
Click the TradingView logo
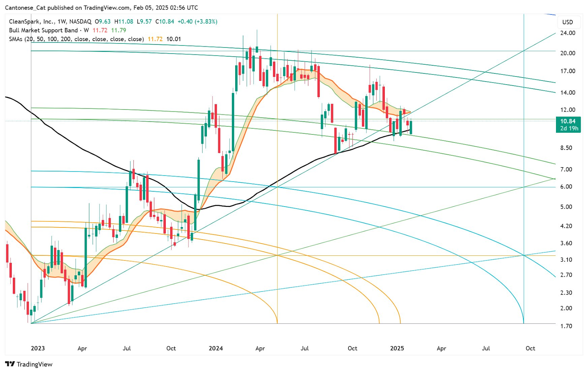(x=29, y=364)
